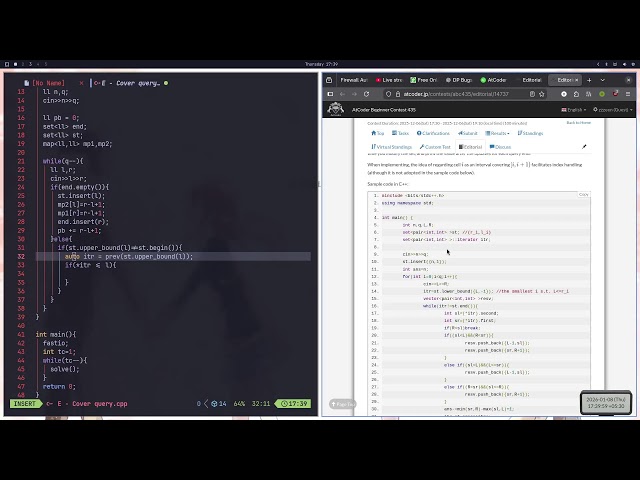Open browser hamburger menu
The height and width of the screenshot is (480, 640).
628,94
